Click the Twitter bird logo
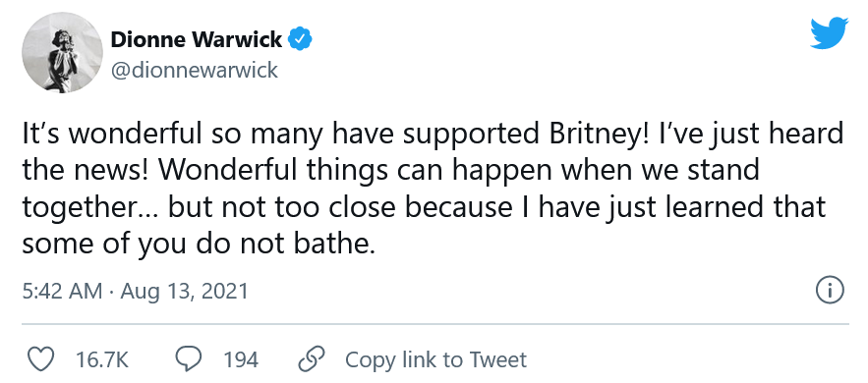The width and height of the screenshot is (868, 383). tap(829, 33)
